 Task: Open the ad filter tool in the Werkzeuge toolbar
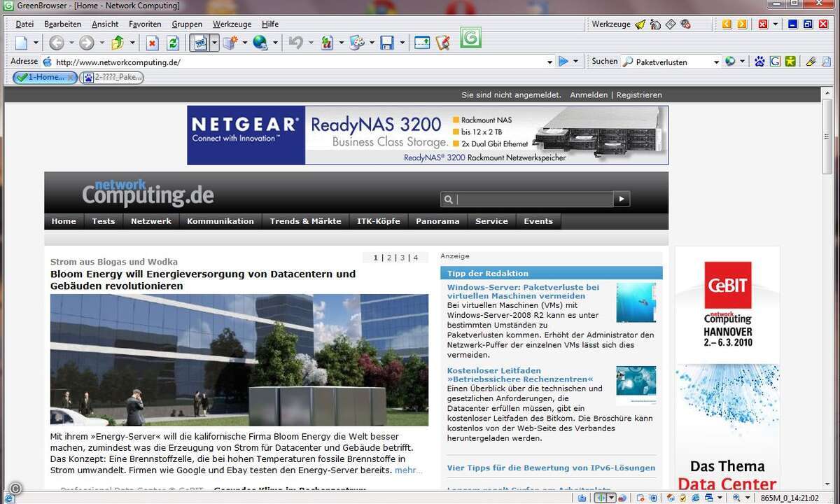coord(685,24)
